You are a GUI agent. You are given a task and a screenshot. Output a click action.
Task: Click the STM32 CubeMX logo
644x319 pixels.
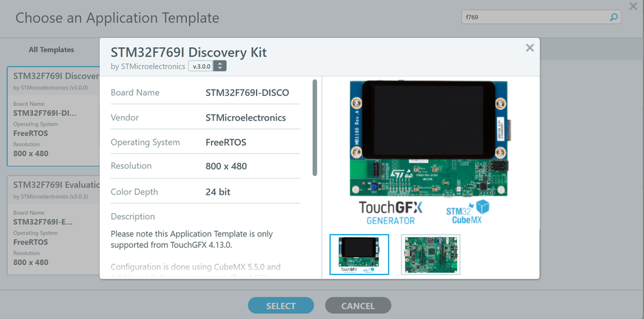[x=468, y=212]
